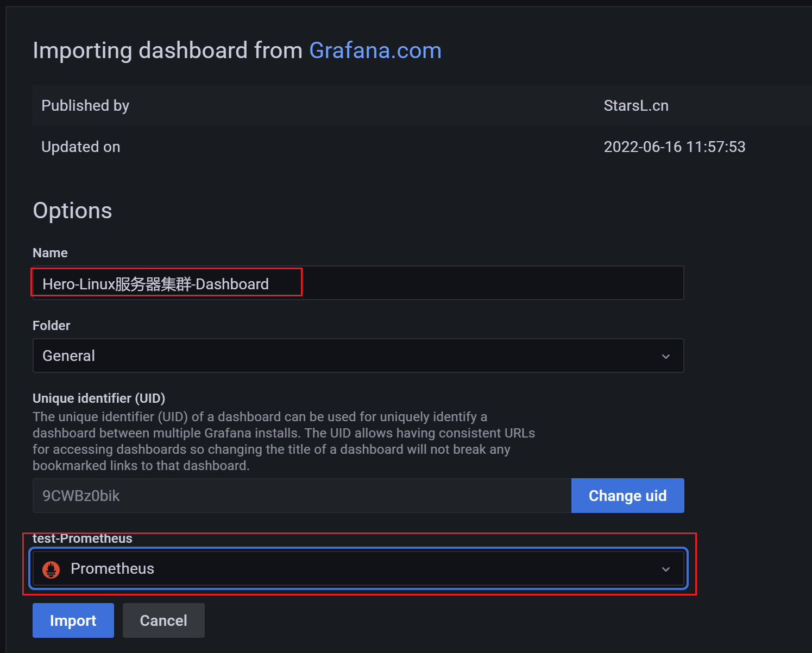Select the General folder combo box
This screenshot has width=812, height=653.
[x=348, y=356]
